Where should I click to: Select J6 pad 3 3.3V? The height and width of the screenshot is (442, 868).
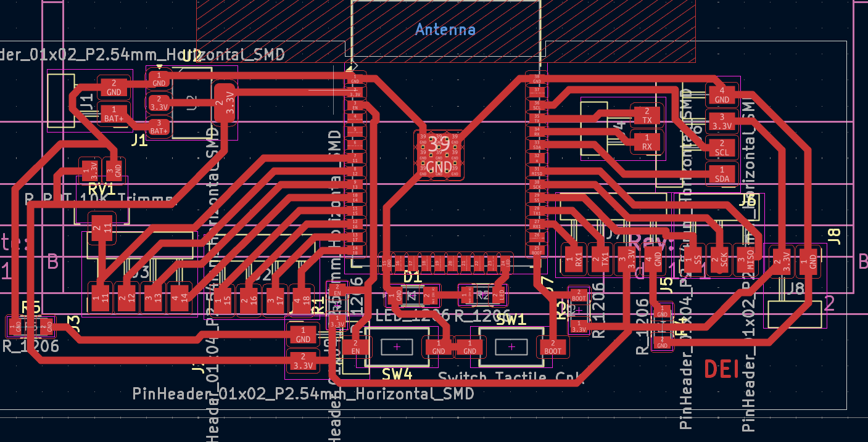pos(722,121)
